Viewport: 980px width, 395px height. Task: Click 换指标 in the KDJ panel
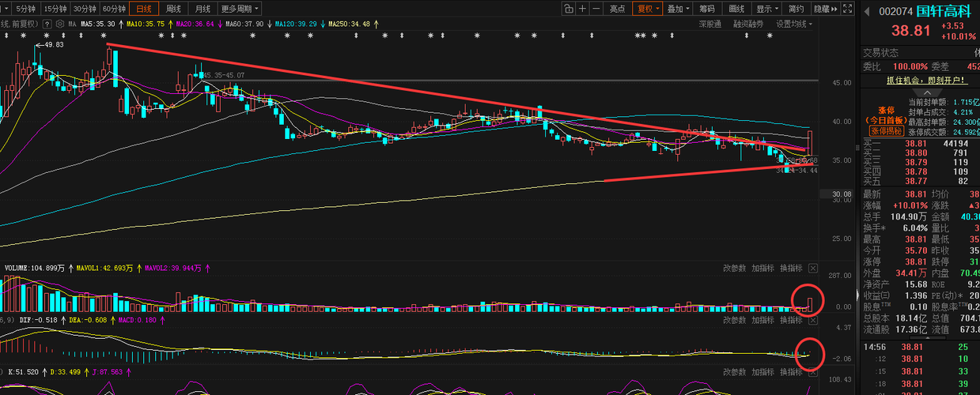click(791, 371)
